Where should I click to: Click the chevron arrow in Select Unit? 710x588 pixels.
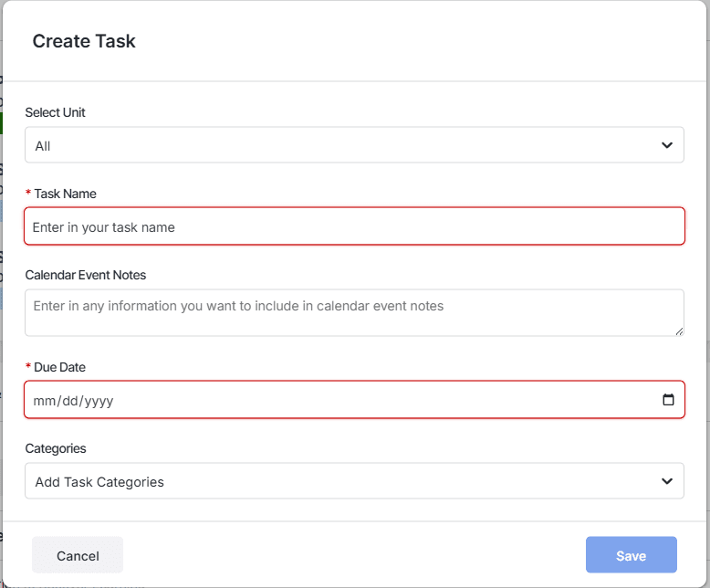pyautogui.click(x=666, y=145)
